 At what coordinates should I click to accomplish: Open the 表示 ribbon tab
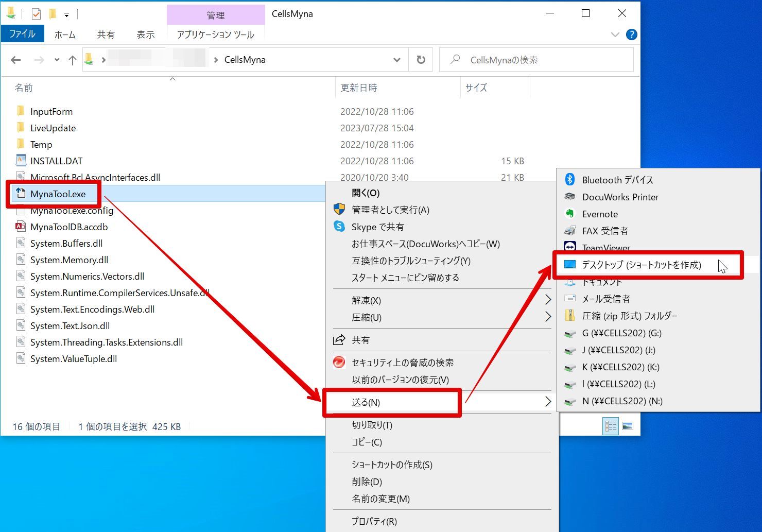[146, 35]
